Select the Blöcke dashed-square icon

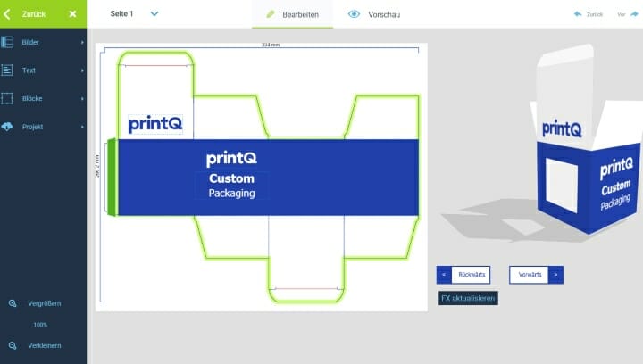(x=7, y=98)
